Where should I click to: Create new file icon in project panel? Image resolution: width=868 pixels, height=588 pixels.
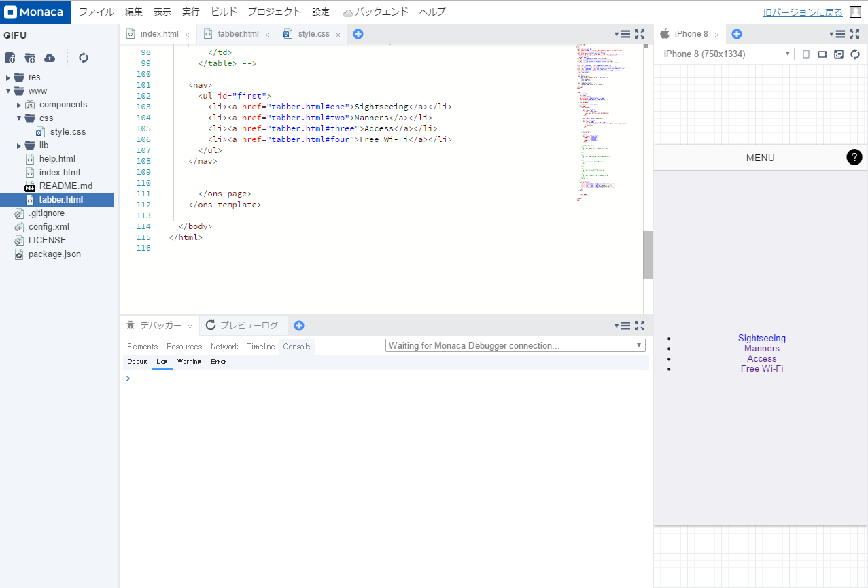[x=10, y=58]
